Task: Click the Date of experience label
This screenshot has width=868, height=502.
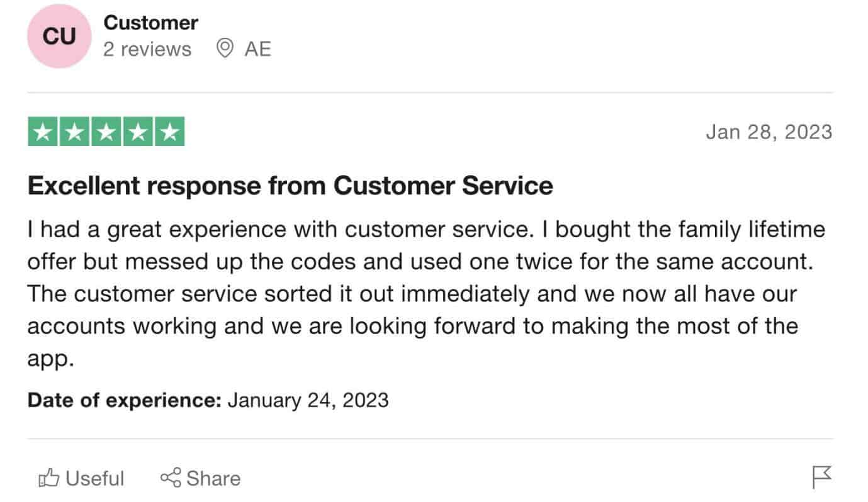Action: pyautogui.click(x=124, y=400)
